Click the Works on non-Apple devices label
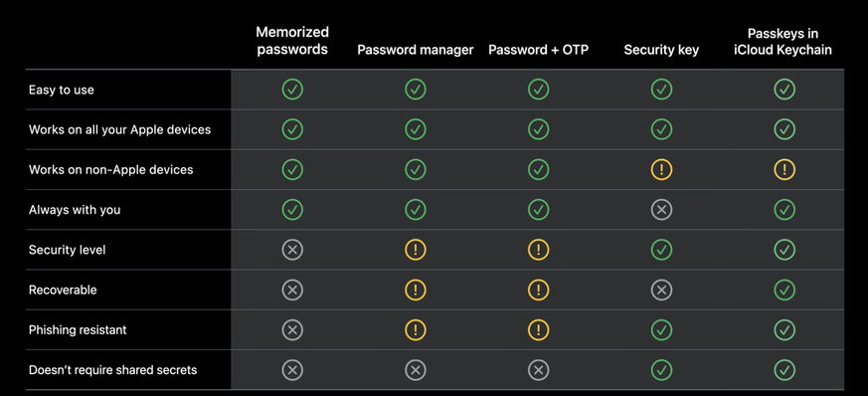This screenshot has height=396, width=868. coord(110,169)
